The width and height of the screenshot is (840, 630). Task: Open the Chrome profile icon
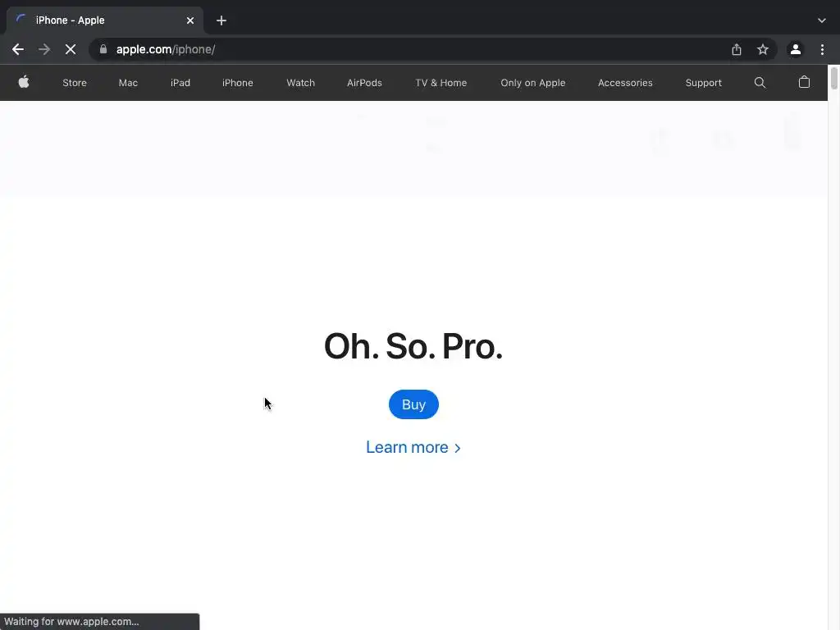796,49
